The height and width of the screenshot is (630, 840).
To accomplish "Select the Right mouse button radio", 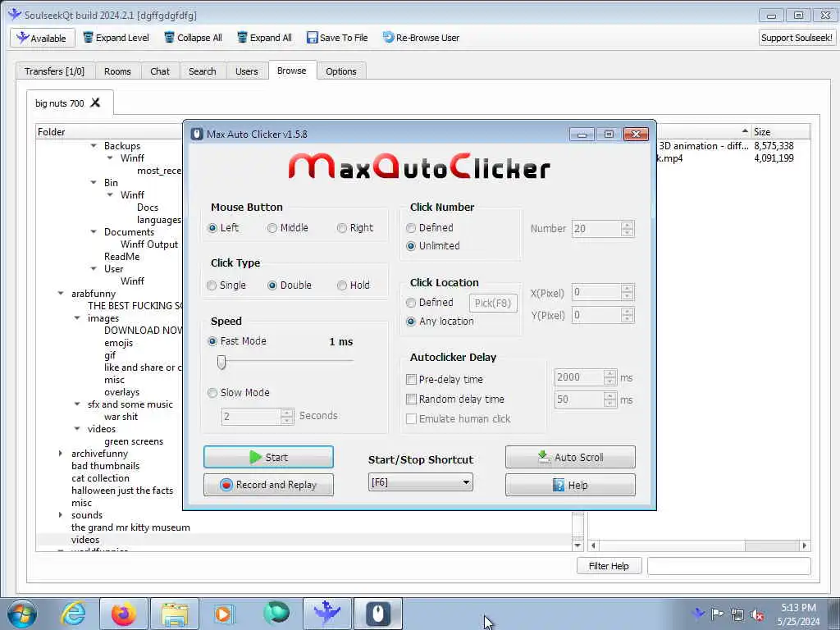I will 342,228.
